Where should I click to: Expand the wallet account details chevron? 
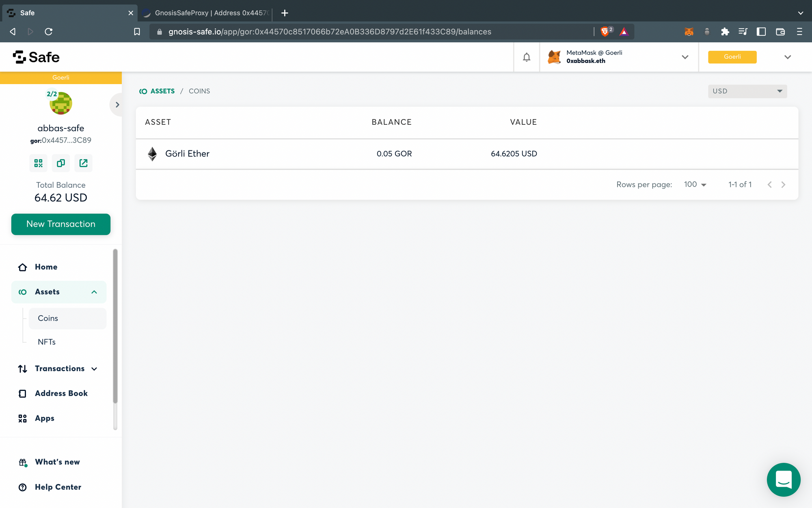click(x=685, y=57)
